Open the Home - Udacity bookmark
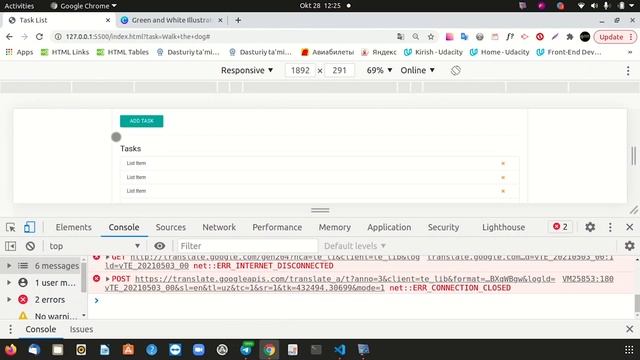Screen dimensions: 640x360 (499, 52)
